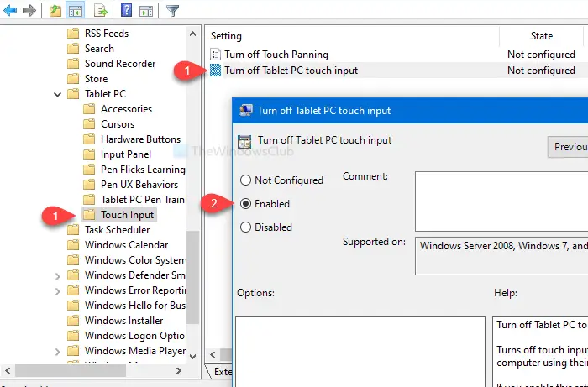Screen dimensions: 588x387
Task: Click the policy icon beside Turn off Touch Panning
Action: click(x=215, y=55)
